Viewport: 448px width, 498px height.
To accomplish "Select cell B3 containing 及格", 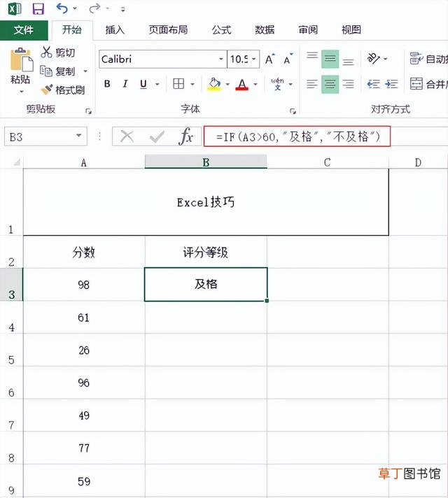I will (206, 284).
